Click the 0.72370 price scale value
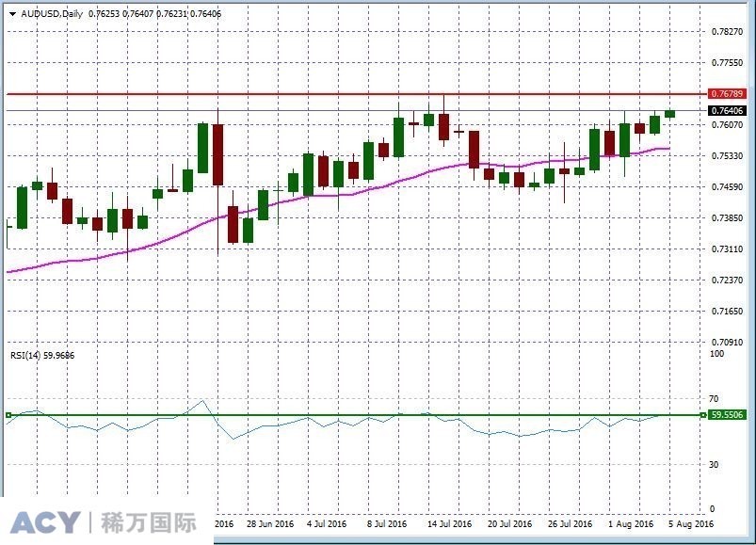 point(727,280)
